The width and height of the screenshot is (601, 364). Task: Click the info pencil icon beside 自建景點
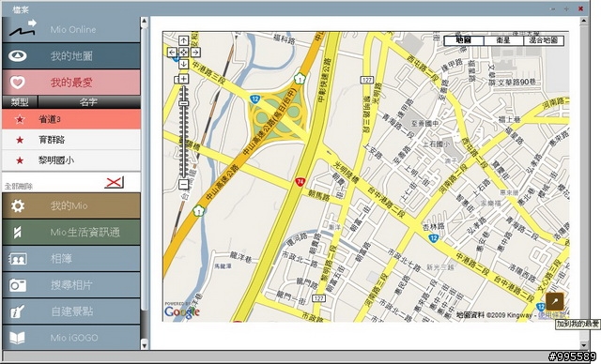coord(18,311)
